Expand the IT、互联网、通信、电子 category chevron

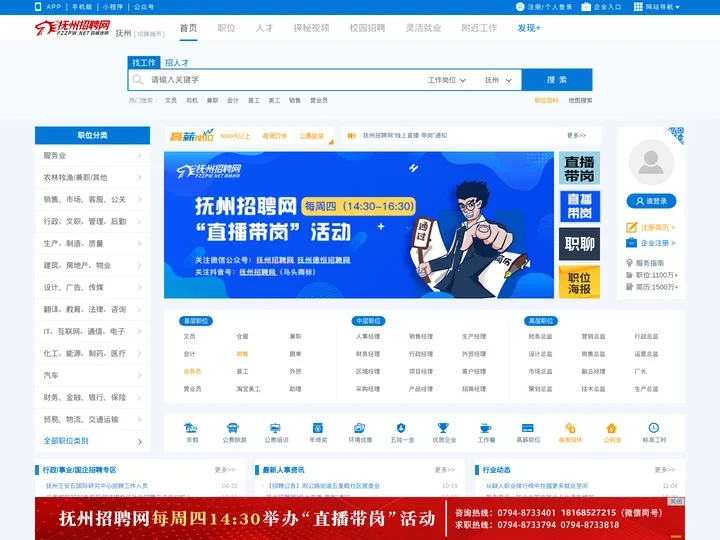140,332
